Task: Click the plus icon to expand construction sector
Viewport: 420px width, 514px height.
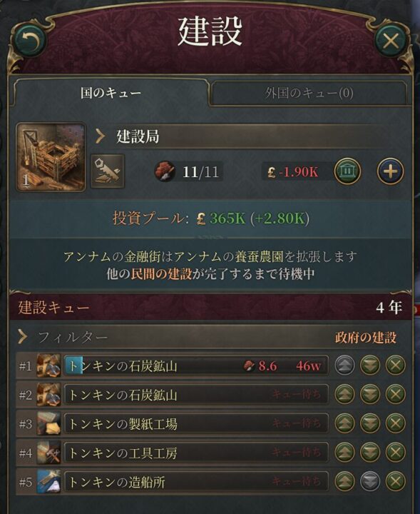Action: coord(390,171)
